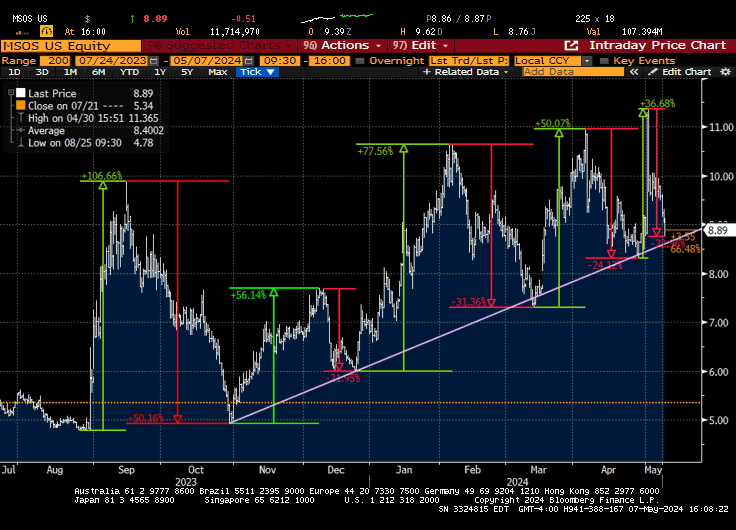The width and height of the screenshot is (736, 530).
Task: Collapse the legend tree with the minus box
Action: pos(11,93)
